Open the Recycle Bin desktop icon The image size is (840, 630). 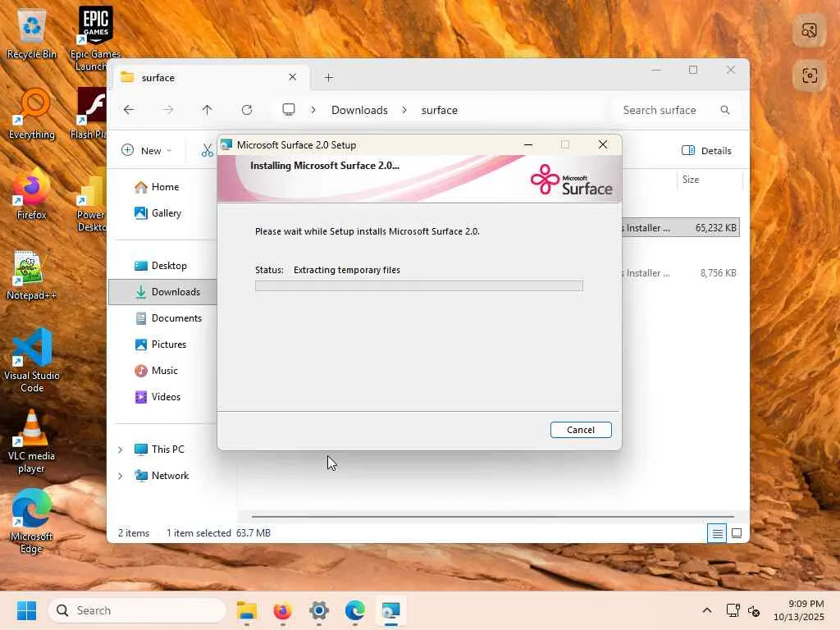[x=32, y=33]
